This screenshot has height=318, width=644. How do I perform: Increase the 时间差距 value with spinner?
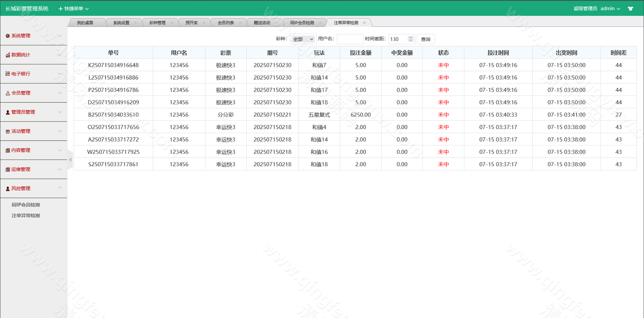pyautogui.click(x=411, y=37)
